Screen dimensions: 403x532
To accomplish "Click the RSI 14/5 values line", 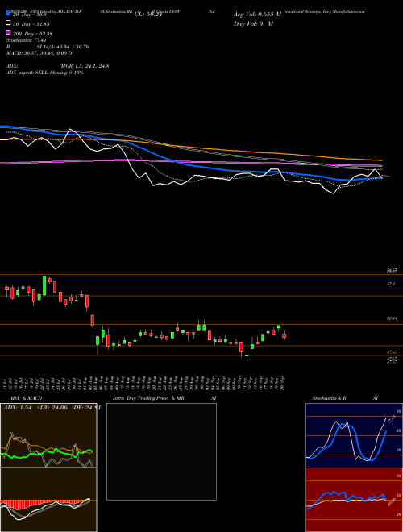I will pos(48,47).
